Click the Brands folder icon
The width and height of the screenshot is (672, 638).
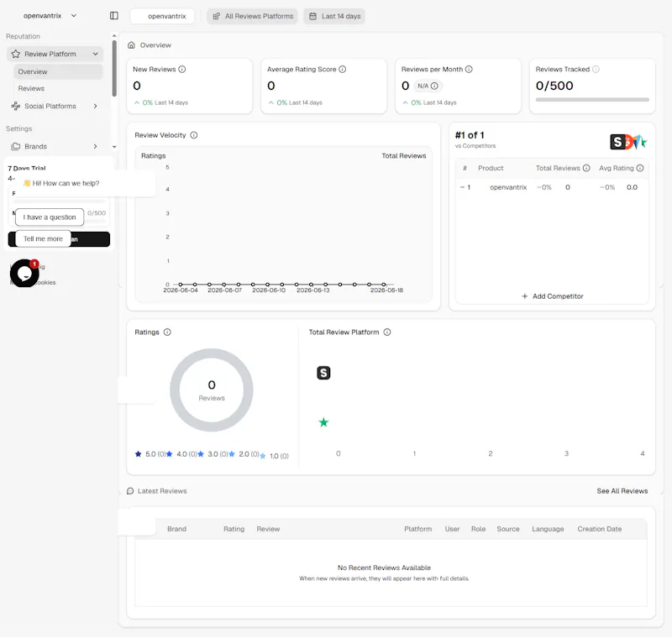pyautogui.click(x=16, y=146)
